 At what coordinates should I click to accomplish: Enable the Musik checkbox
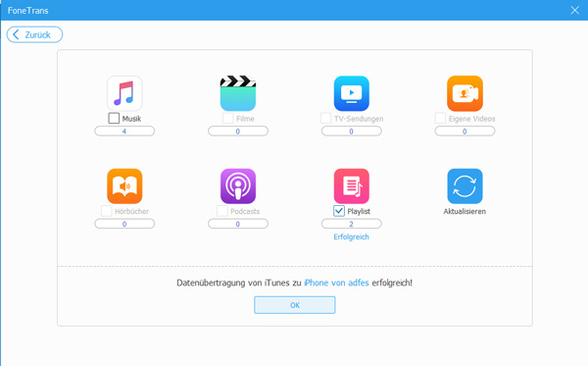[x=114, y=119]
